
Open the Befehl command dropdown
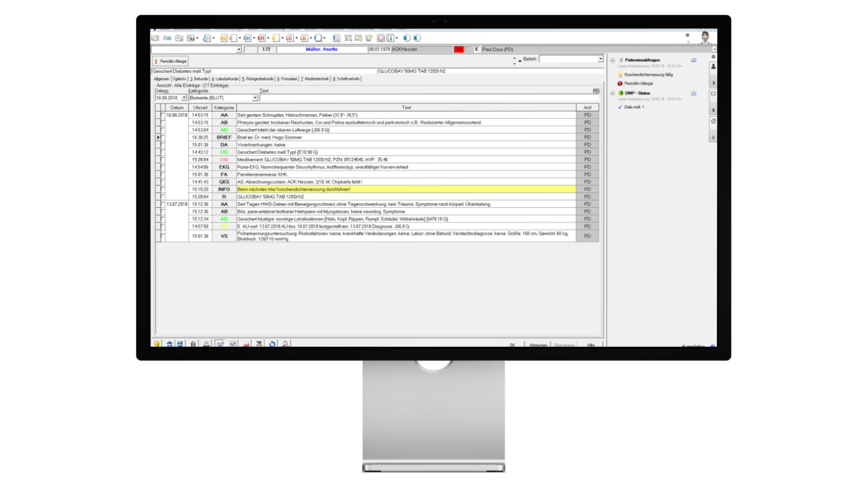pyautogui.click(x=600, y=59)
